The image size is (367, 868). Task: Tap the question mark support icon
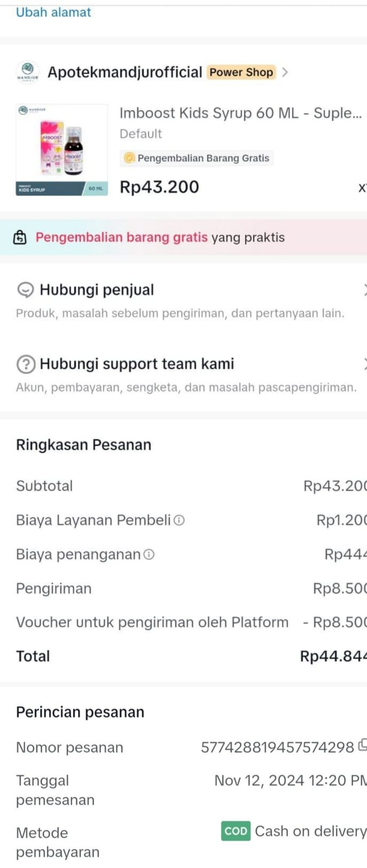25,364
